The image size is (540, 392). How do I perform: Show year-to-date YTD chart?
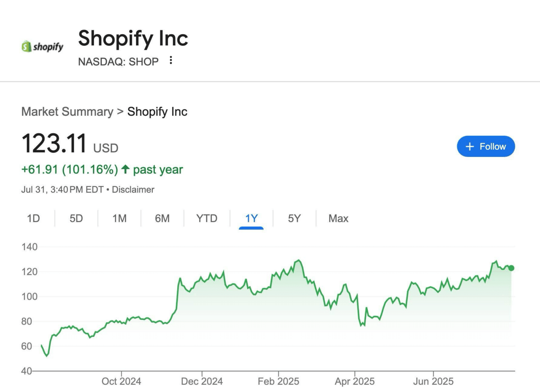pos(207,219)
